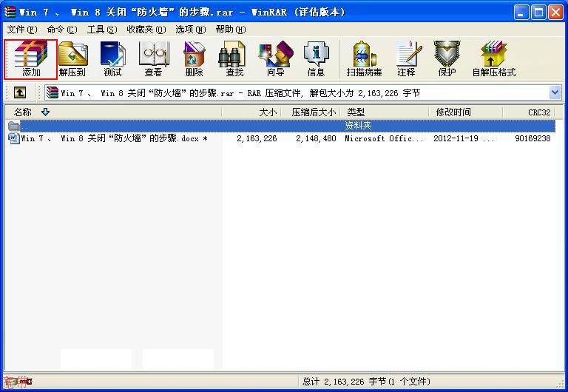Sort by the 压缩后大小 column header
This screenshot has width=568, height=392.
pos(311,112)
